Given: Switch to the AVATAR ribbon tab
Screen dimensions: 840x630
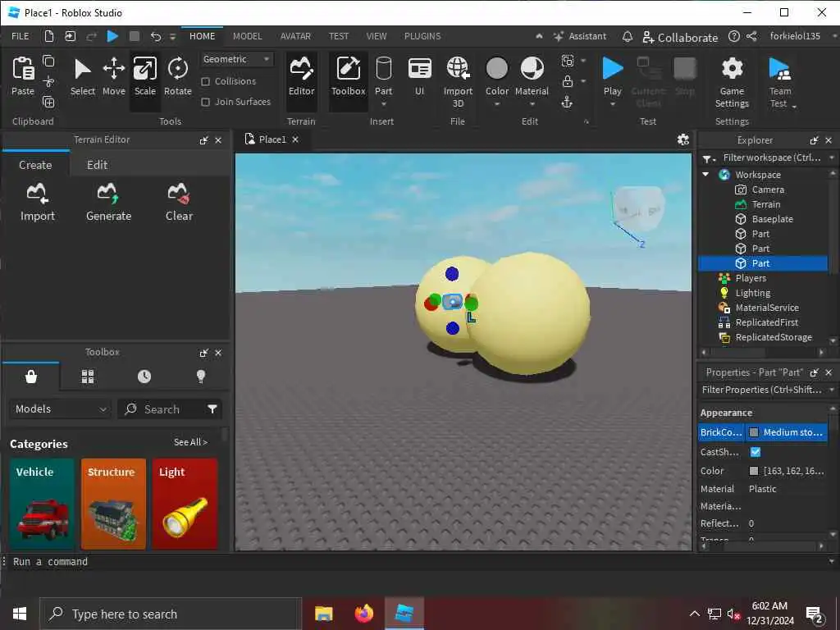Looking at the screenshot, I should coord(295,36).
